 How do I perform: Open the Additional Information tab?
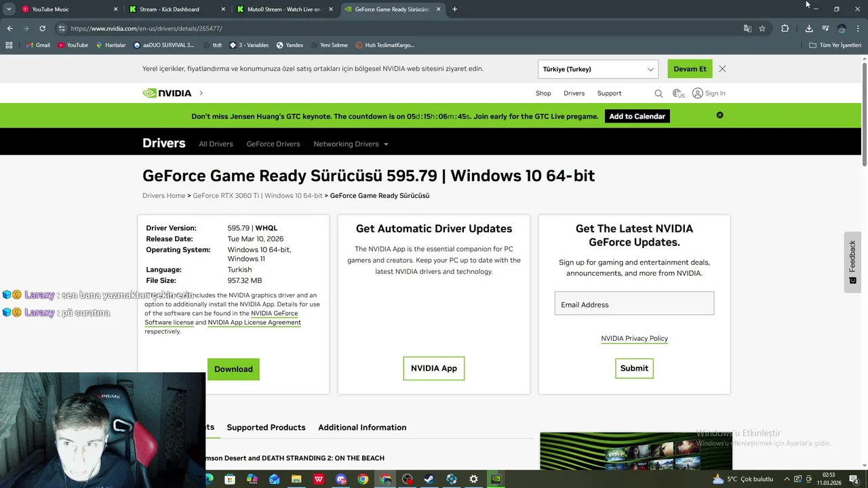(x=362, y=428)
